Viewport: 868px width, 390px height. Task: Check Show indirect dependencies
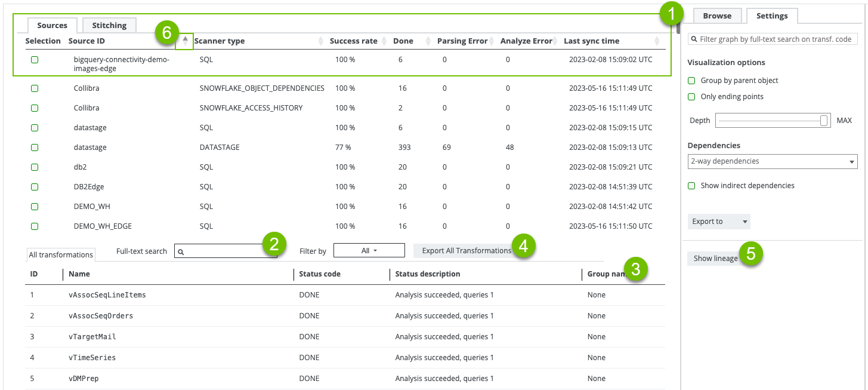click(x=691, y=186)
